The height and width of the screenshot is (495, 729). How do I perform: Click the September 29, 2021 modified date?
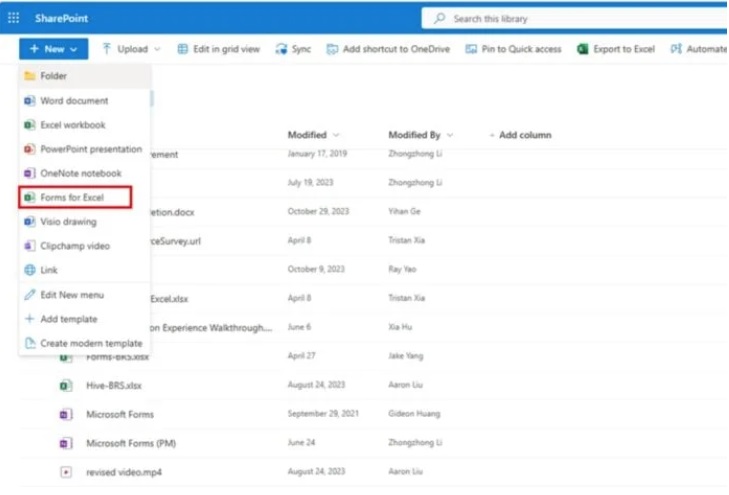click(323, 413)
